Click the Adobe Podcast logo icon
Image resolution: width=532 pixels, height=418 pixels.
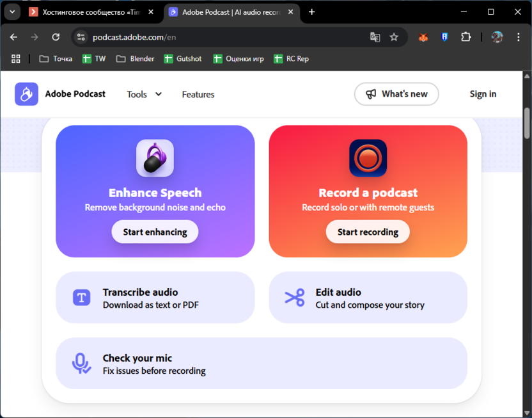tap(26, 94)
